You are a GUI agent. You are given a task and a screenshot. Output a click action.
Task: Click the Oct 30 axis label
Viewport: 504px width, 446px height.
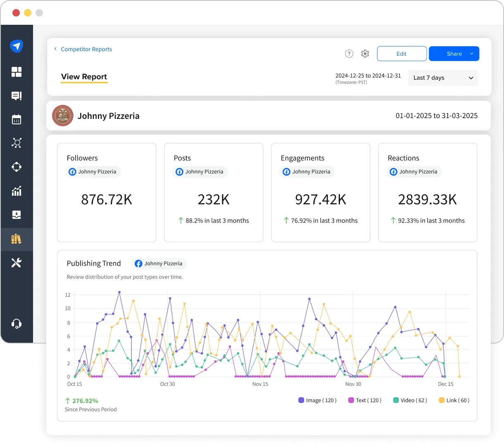[167, 384]
